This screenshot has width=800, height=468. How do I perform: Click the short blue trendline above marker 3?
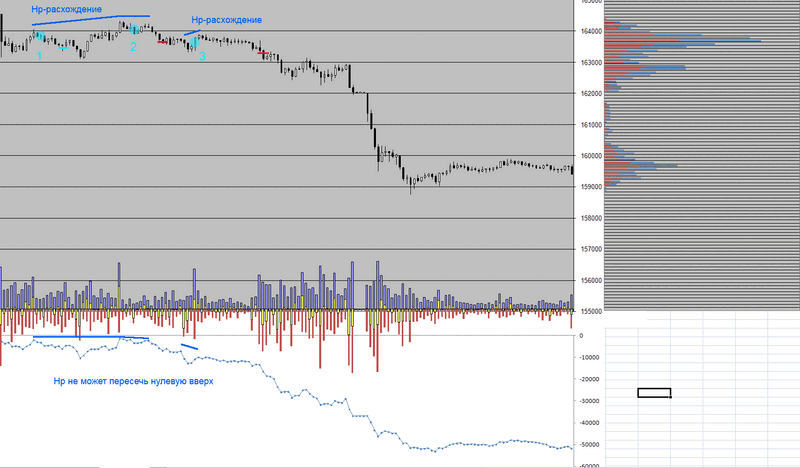pos(195,31)
